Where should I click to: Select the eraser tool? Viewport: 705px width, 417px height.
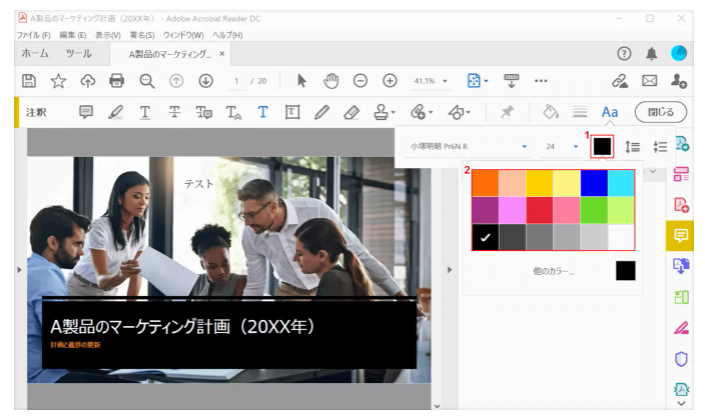[351, 112]
